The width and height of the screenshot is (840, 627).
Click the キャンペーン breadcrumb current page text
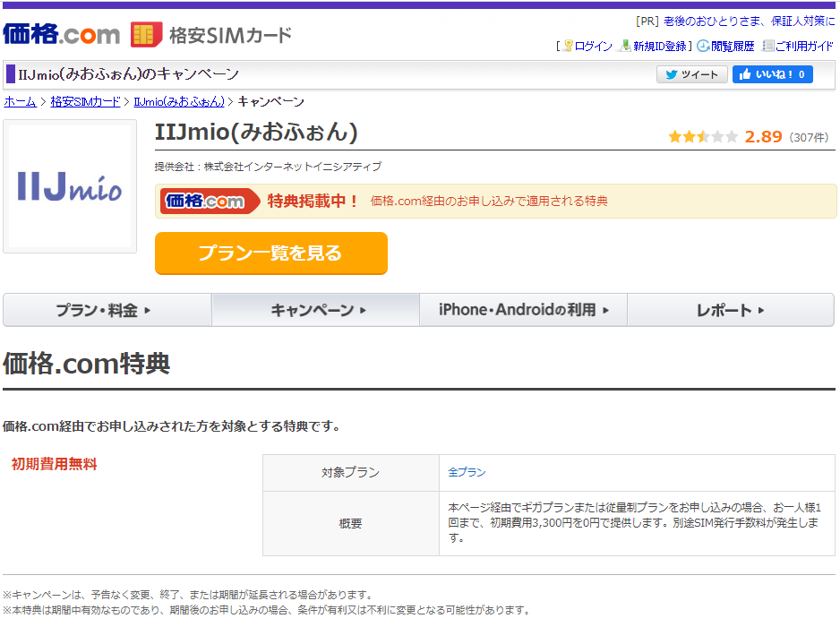pos(270,102)
